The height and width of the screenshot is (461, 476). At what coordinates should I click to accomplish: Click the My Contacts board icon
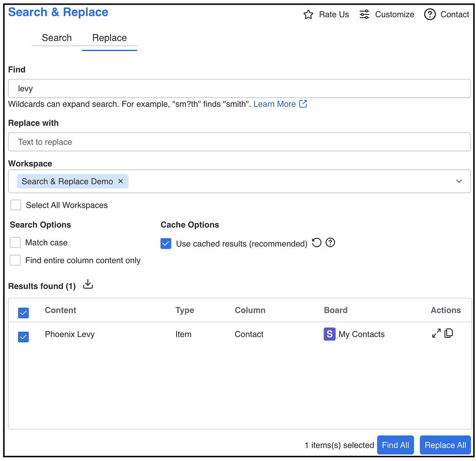coord(330,334)
